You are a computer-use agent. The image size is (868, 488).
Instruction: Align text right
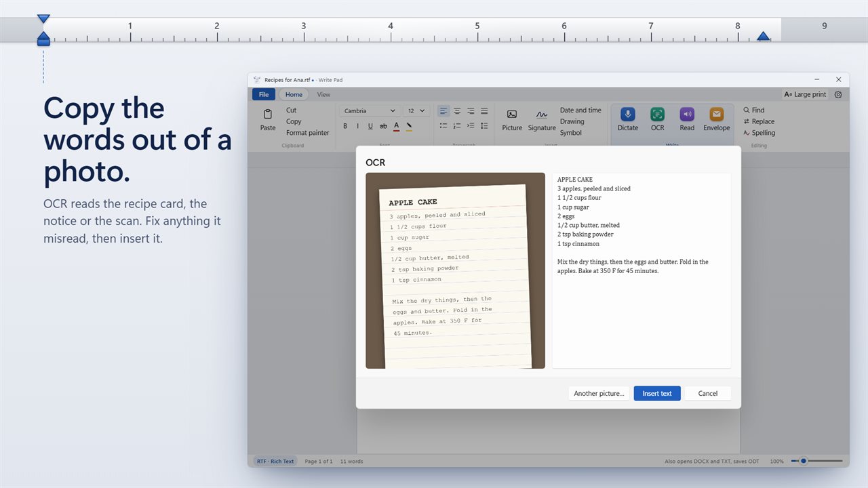pyautogui.click(x=471, y=110)
